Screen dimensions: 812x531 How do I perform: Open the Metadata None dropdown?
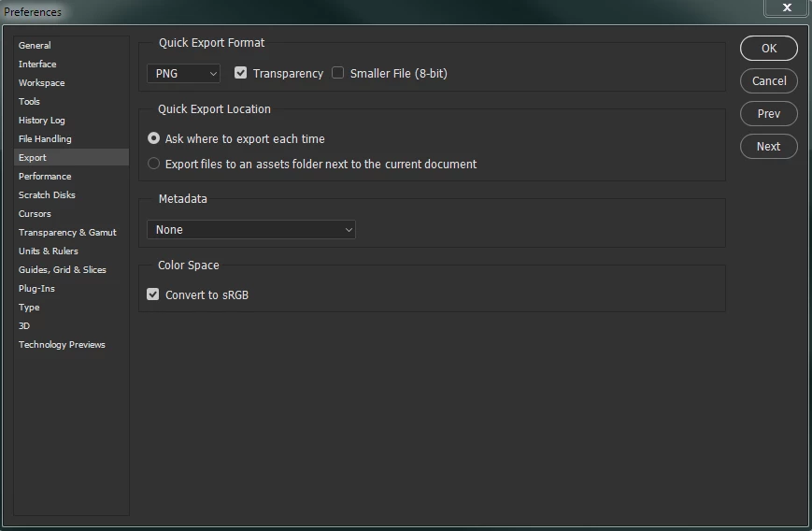tap(251, 229)
